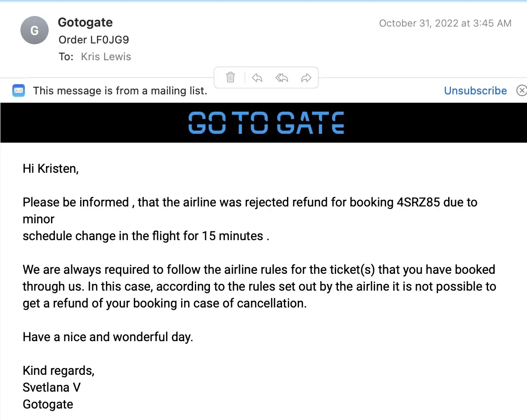Select recipient Kris Lewis

pyautogui.click(x=106, y=57)
